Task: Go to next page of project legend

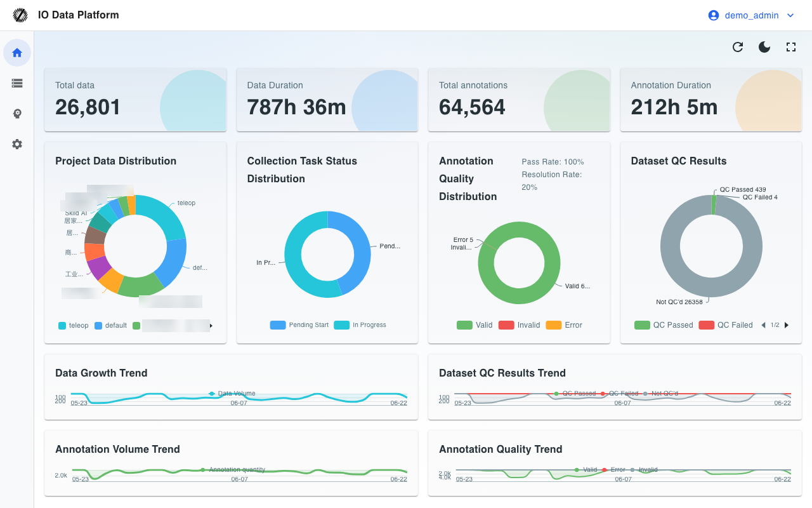Action: coord(211,326)
